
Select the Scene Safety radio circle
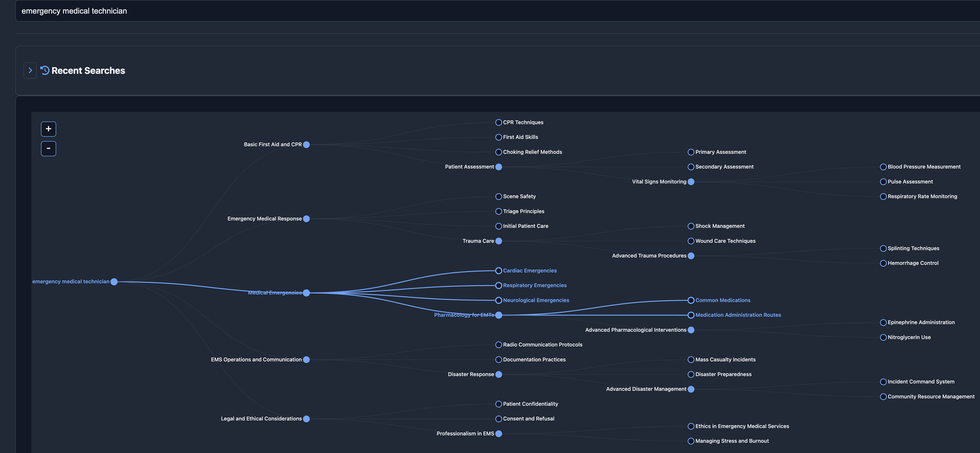coord(499,196)
